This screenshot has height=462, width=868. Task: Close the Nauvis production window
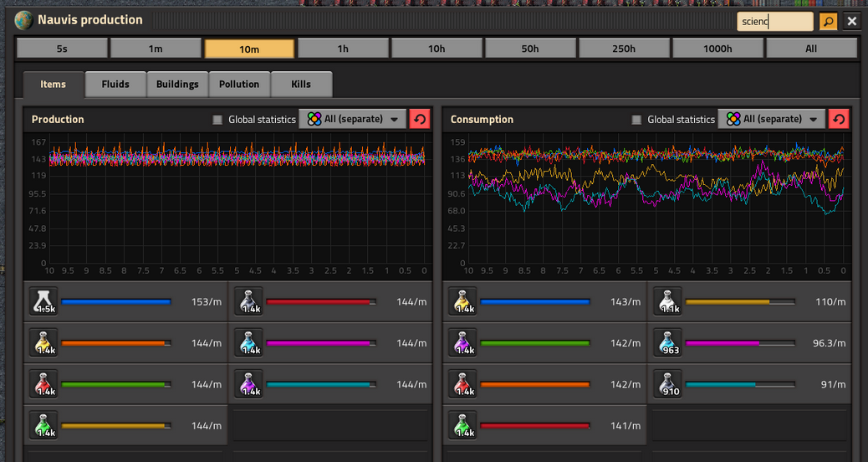852,22
